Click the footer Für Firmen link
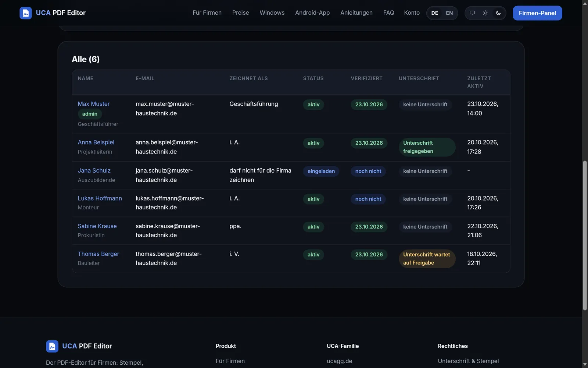Viewport: 588px width, 368px height. click(x=230, y=361)
